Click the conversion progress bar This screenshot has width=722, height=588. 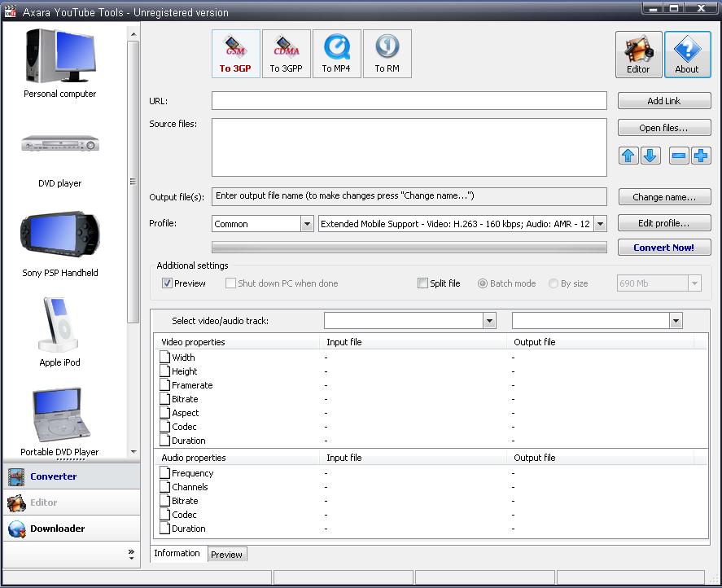pos(409,248)
